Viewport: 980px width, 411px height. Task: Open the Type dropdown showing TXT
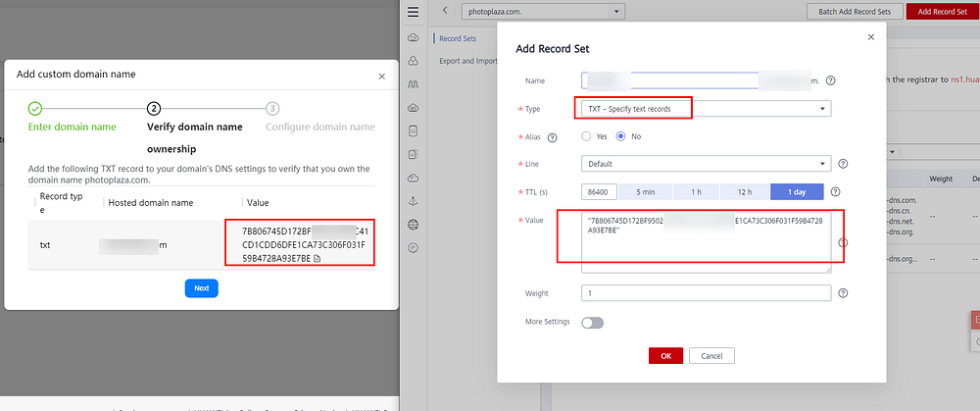[707, 109]
